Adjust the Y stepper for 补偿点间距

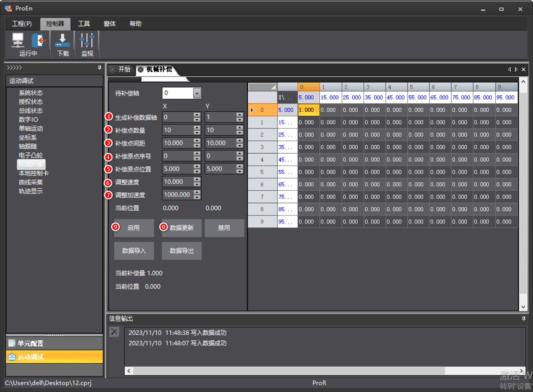pos(240,143)
